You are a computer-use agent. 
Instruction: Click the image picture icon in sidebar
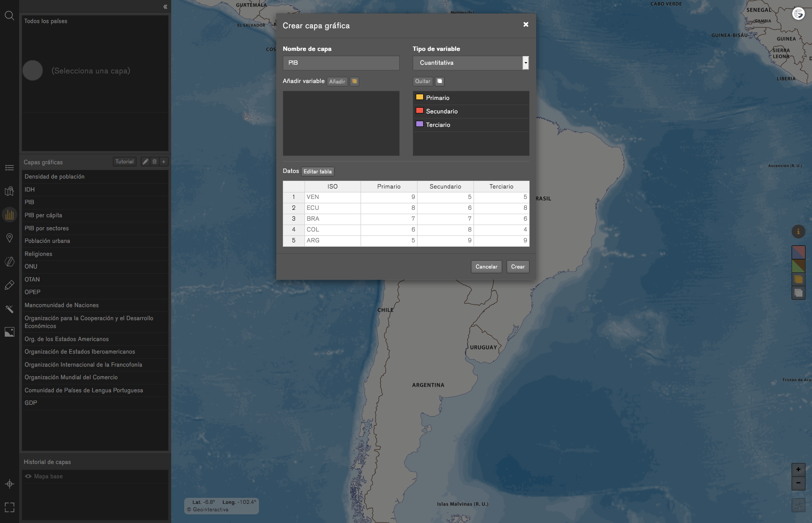[9, 332]
